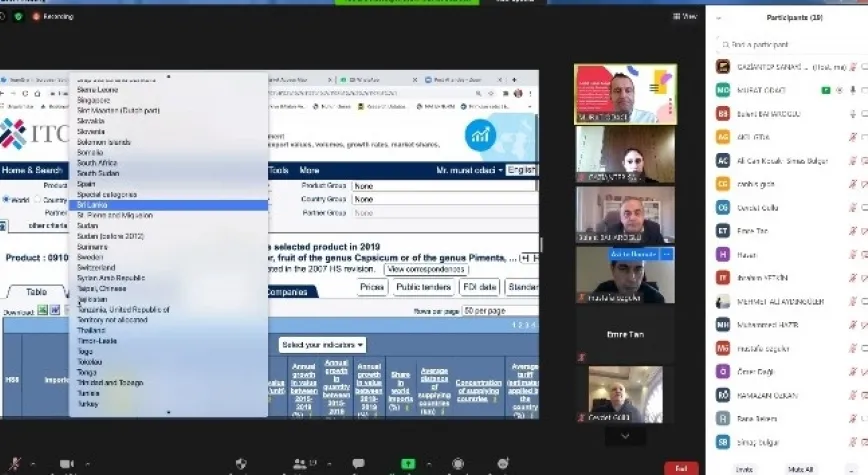The height and width of the screenshot is (475, 868).
Task: Open the Chat icon in Zoom toolbar
Action: coord(358,465)
